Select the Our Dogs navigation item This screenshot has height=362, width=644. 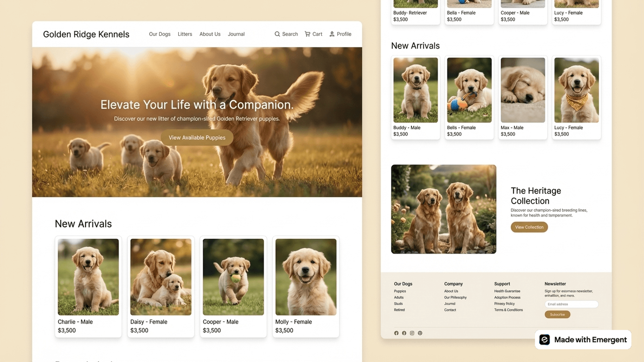[x=159, y=34]
